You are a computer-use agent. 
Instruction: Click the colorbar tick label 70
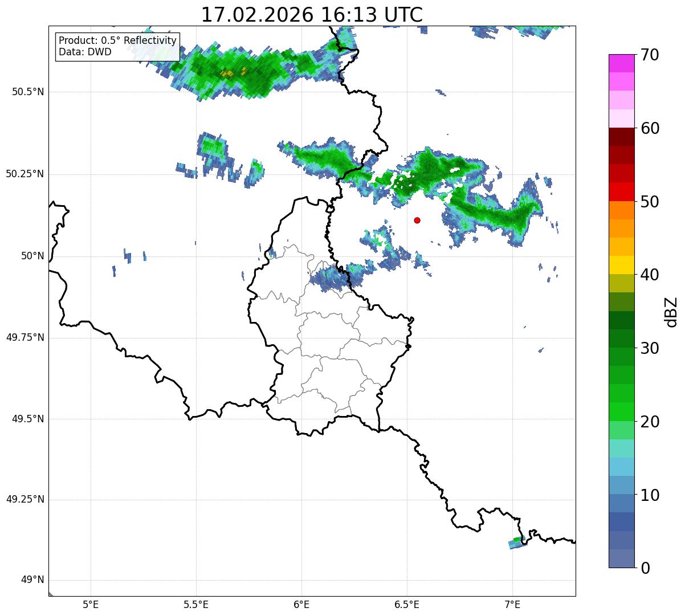click(650, 55)
